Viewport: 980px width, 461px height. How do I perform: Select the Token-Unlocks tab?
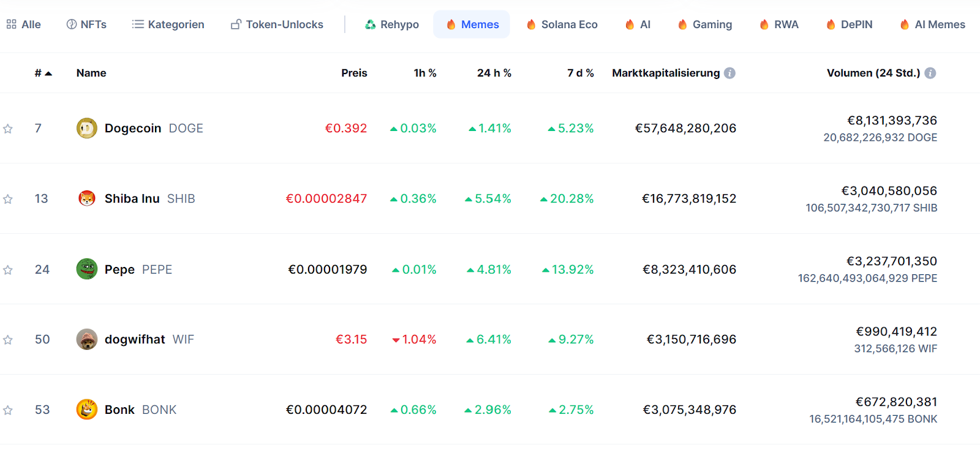pyautogui.click(x=277, y=24)
